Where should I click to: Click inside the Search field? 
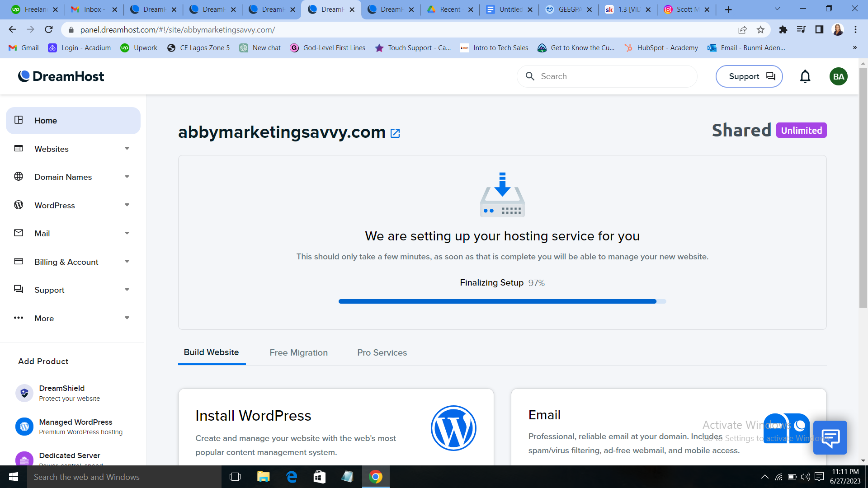coord(606,76)
